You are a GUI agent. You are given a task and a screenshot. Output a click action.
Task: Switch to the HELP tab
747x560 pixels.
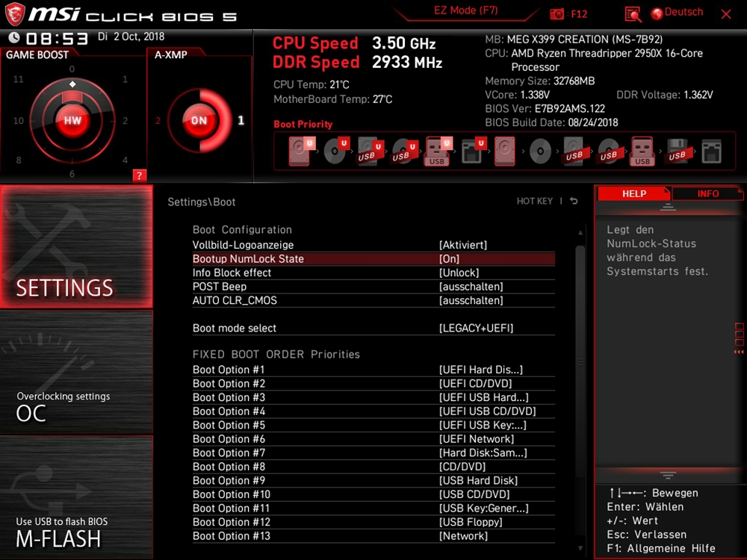(x=633, y=193)
